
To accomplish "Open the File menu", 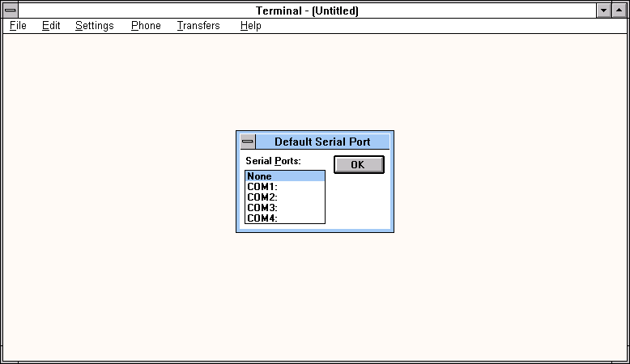I will tap(18, 26).
